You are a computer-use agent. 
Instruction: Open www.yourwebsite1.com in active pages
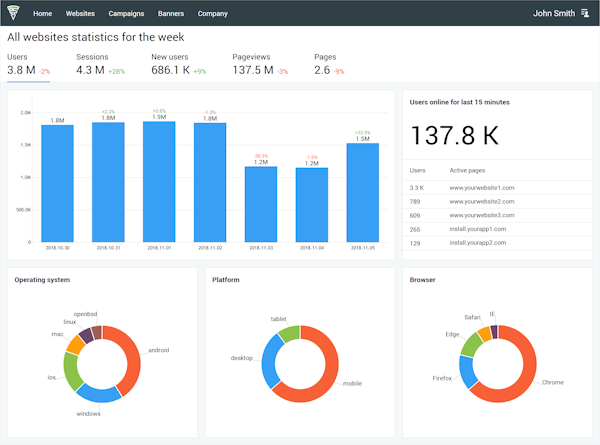coord(481,187)
